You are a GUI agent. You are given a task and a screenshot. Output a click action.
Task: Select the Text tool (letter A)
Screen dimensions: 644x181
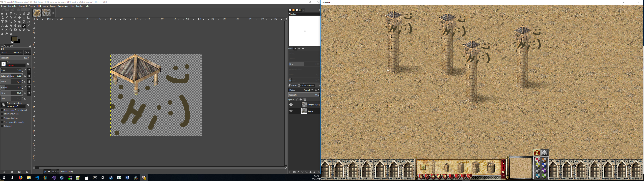[x=11, y=26]
